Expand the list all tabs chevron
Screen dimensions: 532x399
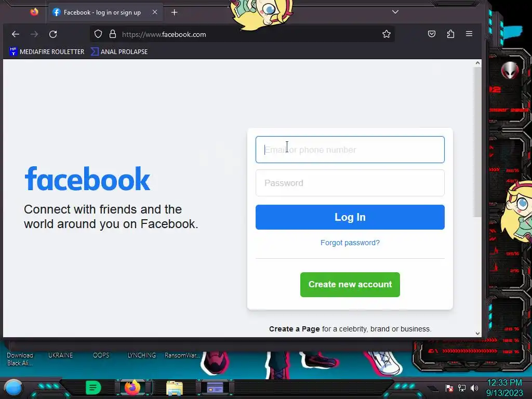pos(395,12)
